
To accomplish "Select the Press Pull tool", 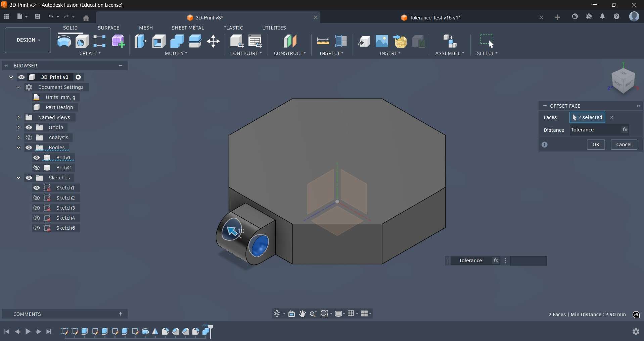I will pos(141,42).
